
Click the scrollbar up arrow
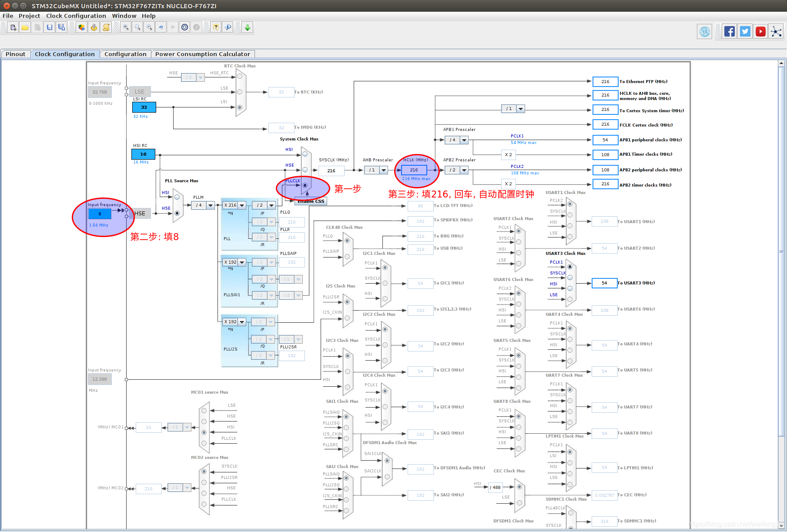pyautogui.click(x=781, y=64)
